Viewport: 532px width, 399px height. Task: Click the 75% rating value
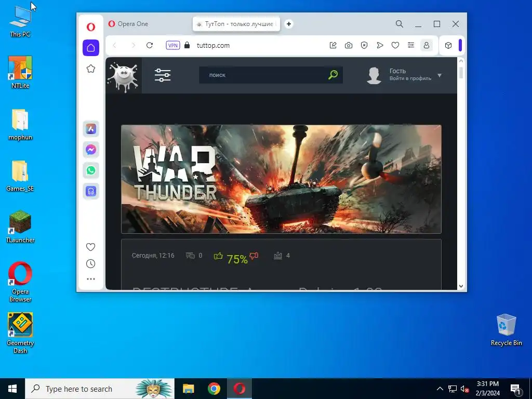[x=237, y=259]
